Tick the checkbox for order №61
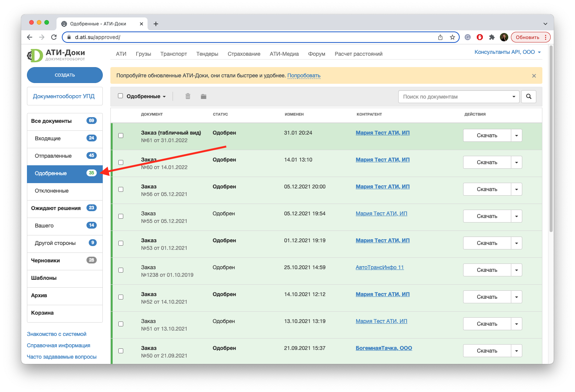Image resolution: width=575 pixels, height=392 pixels. tap(121, 136)
